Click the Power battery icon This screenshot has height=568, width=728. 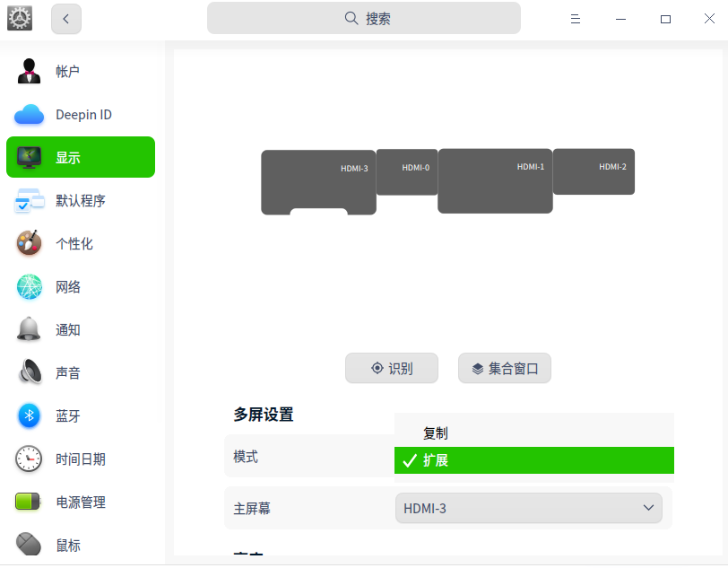(x=28, y=502)
